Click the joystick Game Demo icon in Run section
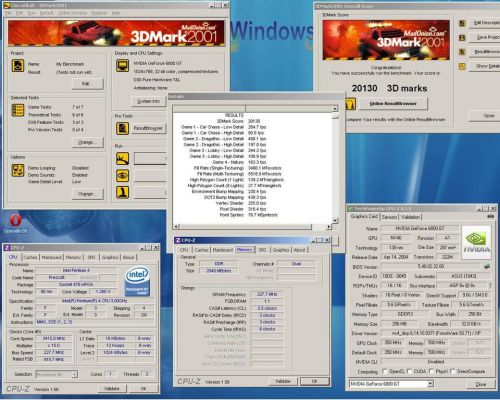 point(122,192)
